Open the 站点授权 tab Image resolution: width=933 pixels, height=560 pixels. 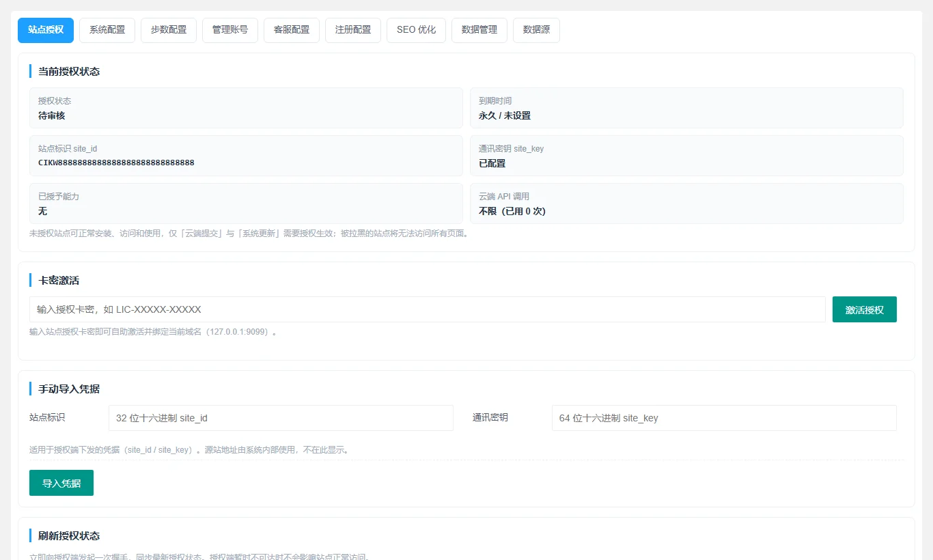coord(46,30)
